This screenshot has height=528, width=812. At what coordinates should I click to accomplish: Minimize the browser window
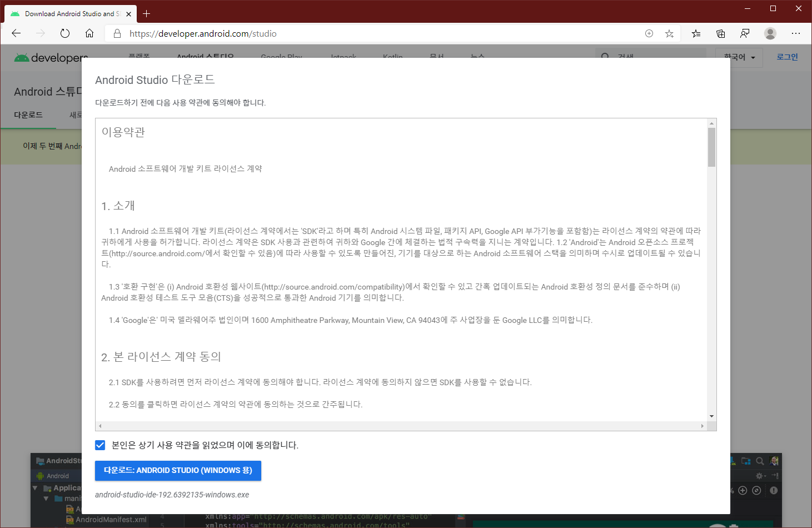[x=748, y=8]
